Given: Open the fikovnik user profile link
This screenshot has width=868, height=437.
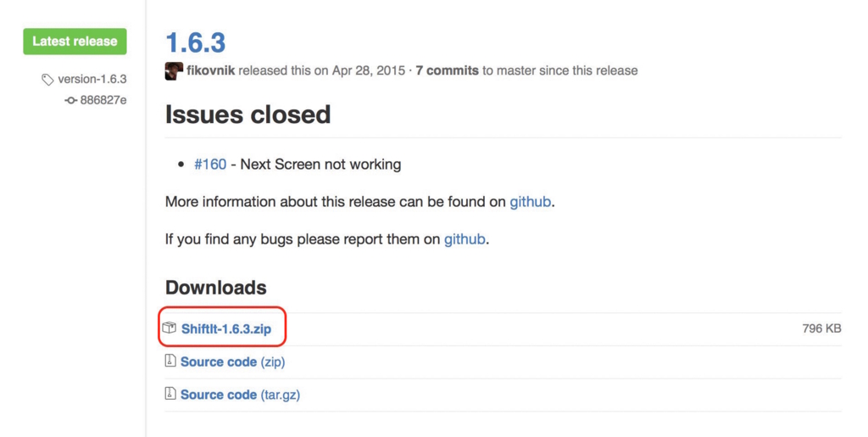Looking at the screenshot, I should [211, 71].
